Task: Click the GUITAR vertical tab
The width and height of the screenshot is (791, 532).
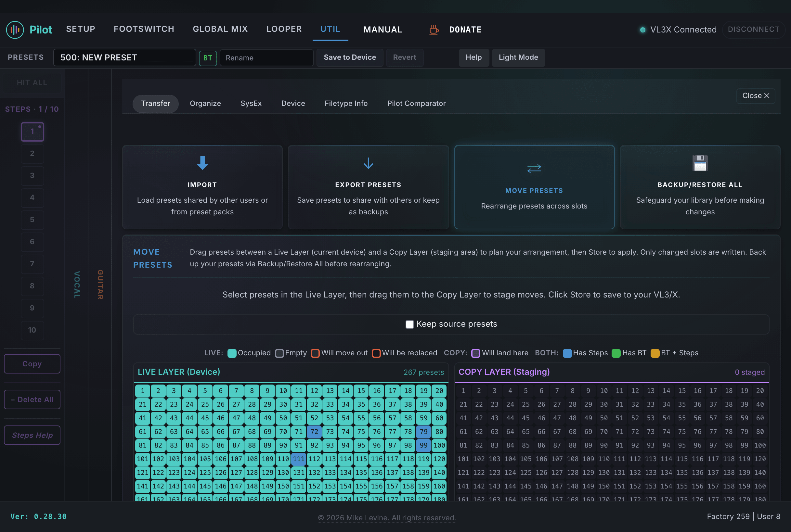Action: 100,285
